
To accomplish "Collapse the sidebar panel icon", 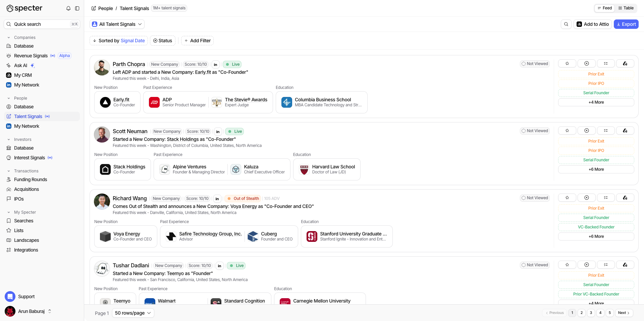I will pos(77,8).
